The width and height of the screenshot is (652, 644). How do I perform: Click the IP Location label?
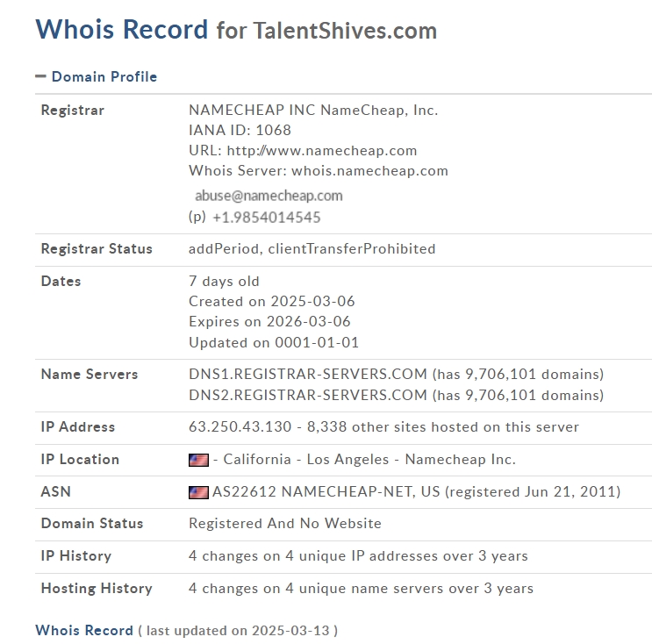coord(80,460)
